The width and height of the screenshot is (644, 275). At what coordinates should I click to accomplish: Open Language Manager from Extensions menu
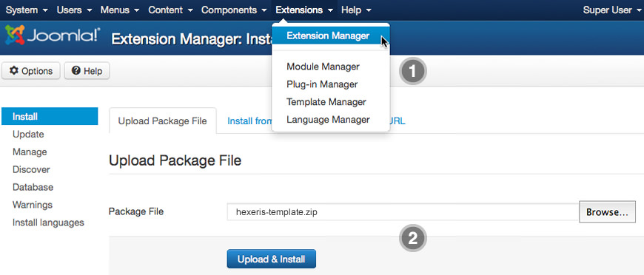click(328, 120)
